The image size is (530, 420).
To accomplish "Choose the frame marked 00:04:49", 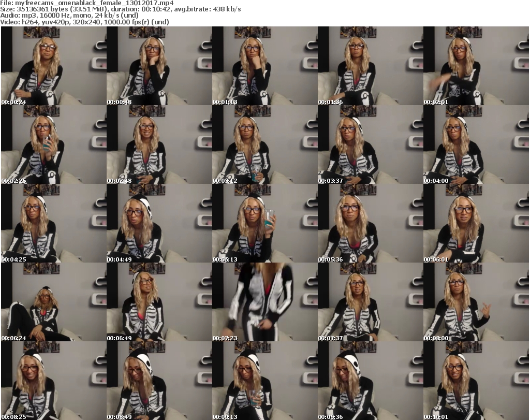I will (159, 223).
